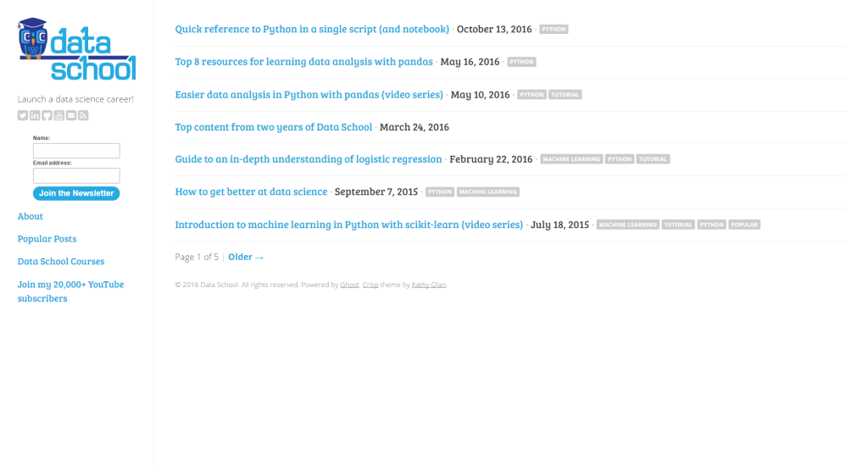Screen dimensions: 868x466
Task: Click the YouTube icon in sidebar
Action: [x=59, y=115]
